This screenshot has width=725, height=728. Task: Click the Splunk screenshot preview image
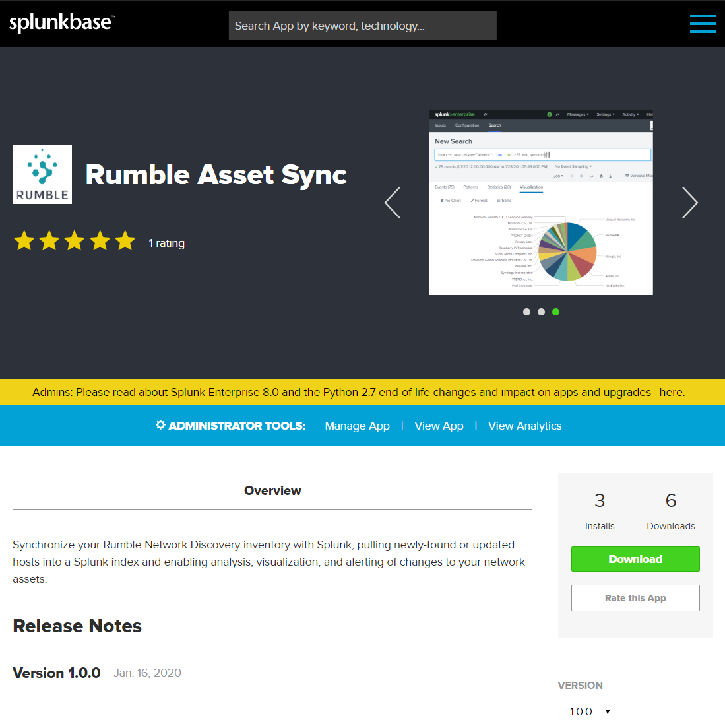tap(541, 201)
